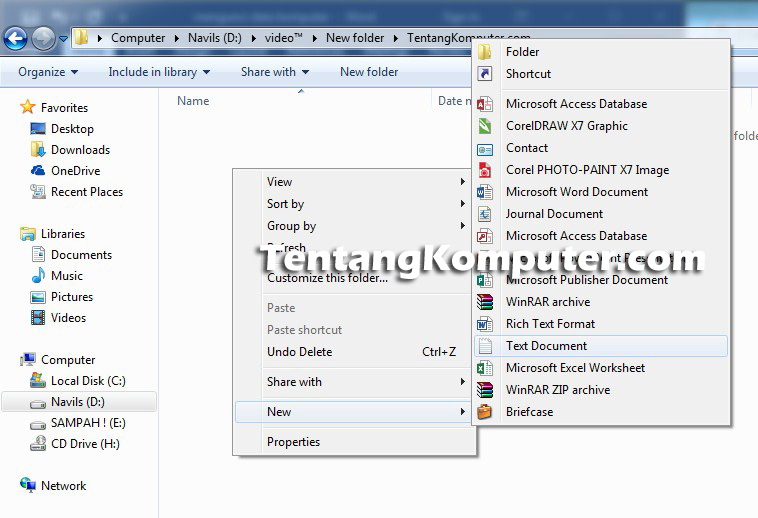Open the recent locations dropdown arrow
Image resolution: width=758 pixels, height=518 pixels.
[x=63, y=39]
